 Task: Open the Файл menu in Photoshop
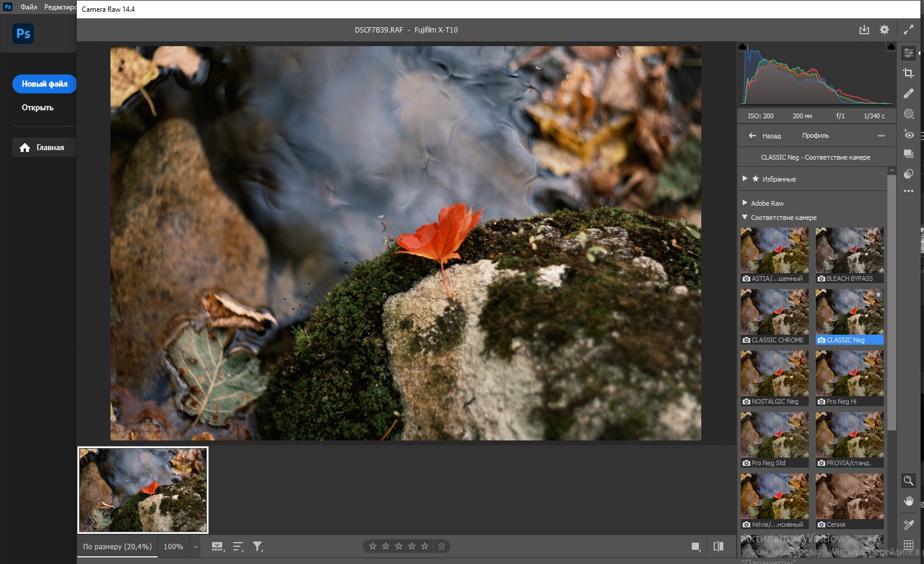coord(29,7)
